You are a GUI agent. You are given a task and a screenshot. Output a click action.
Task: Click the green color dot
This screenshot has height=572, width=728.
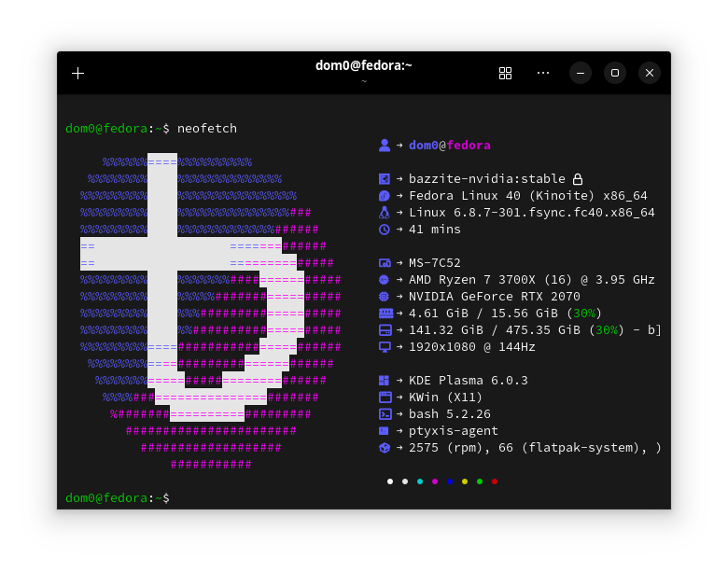tap(480, 481)
